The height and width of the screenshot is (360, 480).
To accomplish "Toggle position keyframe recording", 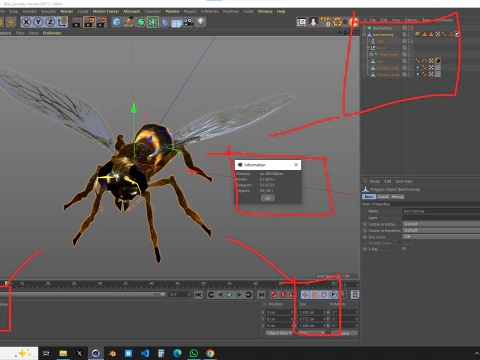I will tap(305, 295).
